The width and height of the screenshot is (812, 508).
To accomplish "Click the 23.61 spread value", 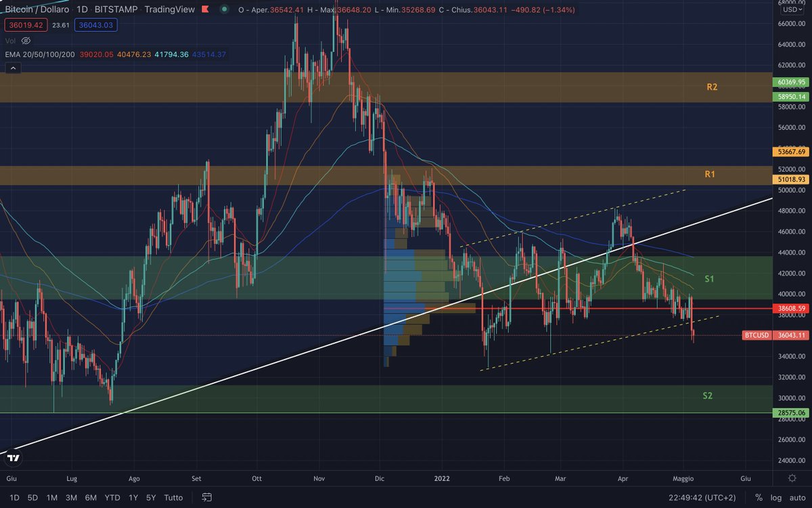I will tap(60, 25).
